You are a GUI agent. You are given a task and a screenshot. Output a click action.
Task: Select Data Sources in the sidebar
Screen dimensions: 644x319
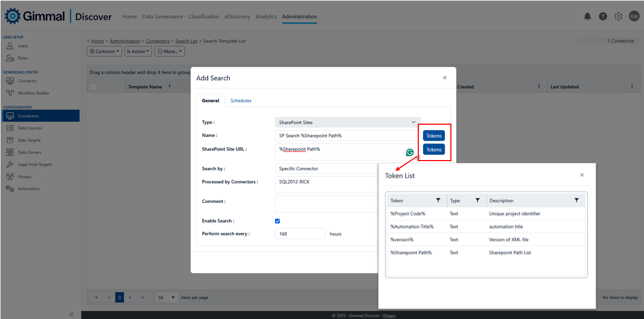pyautogui.click(x=29, y=128)
